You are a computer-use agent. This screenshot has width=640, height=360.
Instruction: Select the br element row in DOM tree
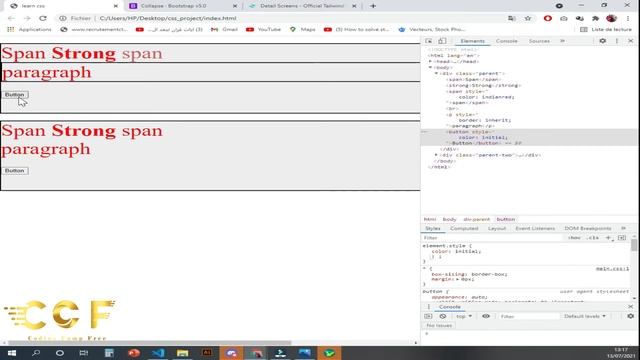pos(453,109)
